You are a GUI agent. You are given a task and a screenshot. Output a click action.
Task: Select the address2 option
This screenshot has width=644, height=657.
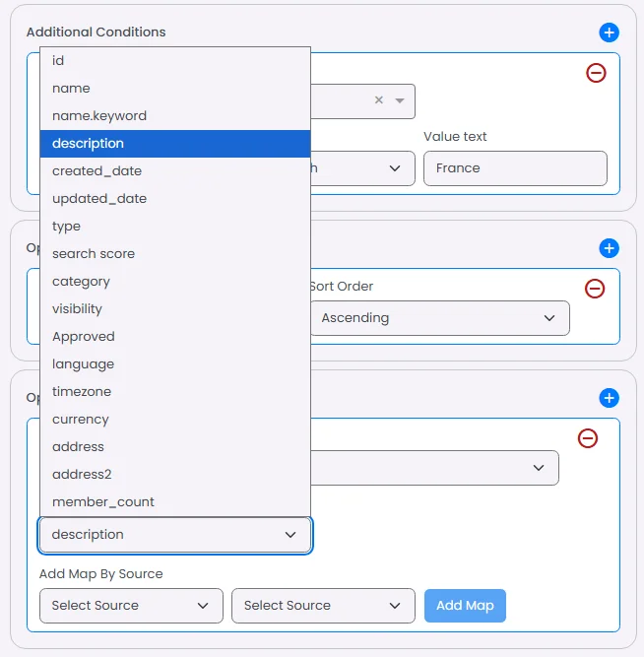175,475
